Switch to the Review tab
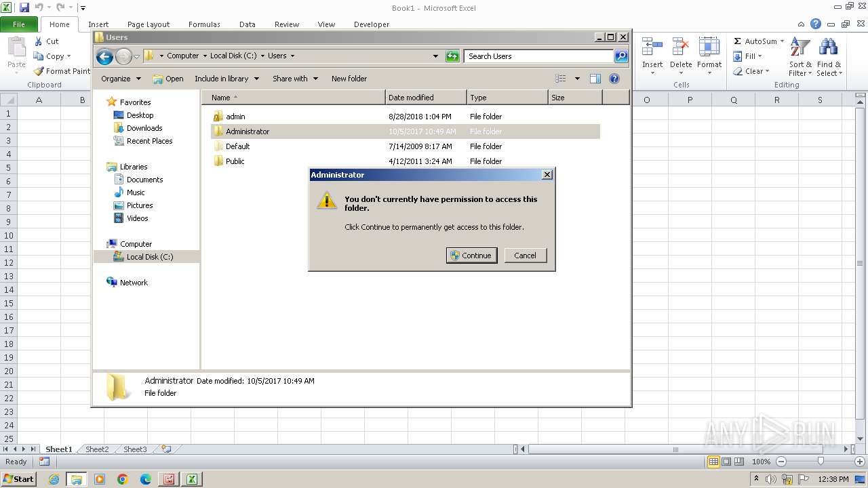This screenshot has height=488, width=868. [287, 24]
